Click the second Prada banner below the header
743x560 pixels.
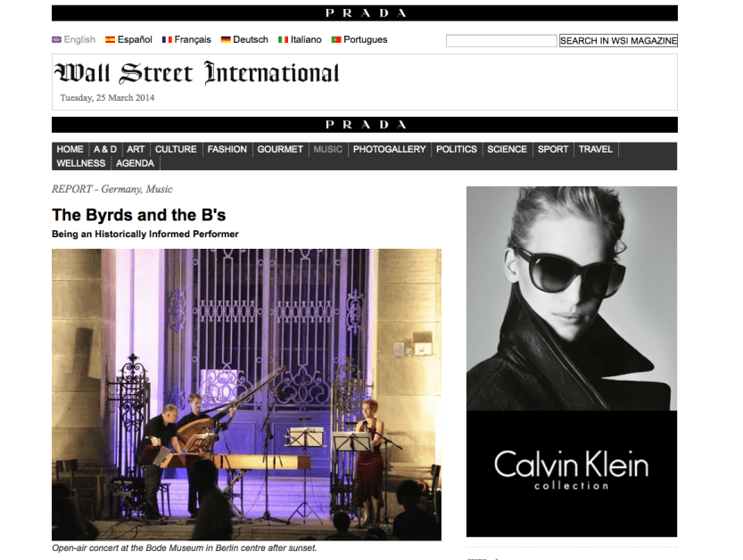pos(364,125)
